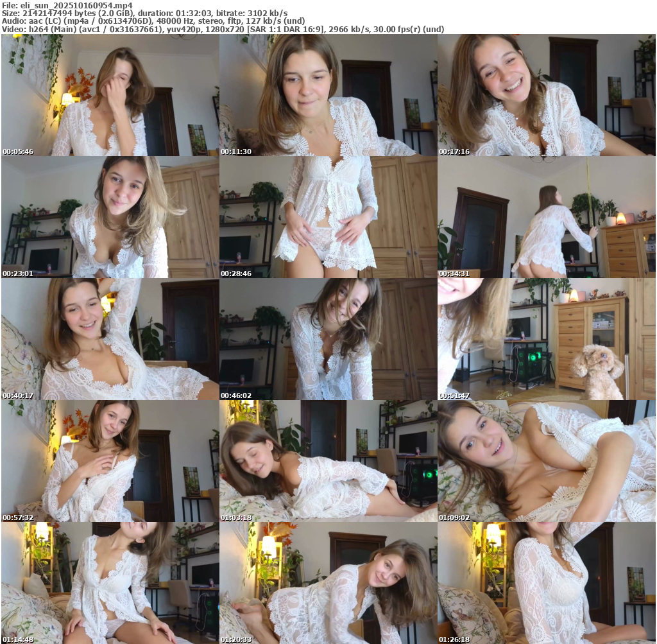The width and height of the screenshot is (657, 644).
Task: Open the thumbnail marked 00:40:17
Action: 110,339
